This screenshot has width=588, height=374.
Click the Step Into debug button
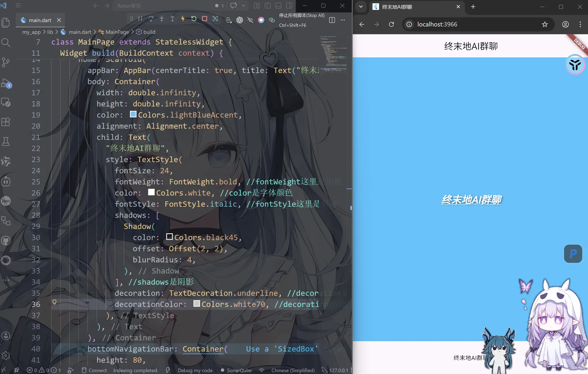(162, 19)
